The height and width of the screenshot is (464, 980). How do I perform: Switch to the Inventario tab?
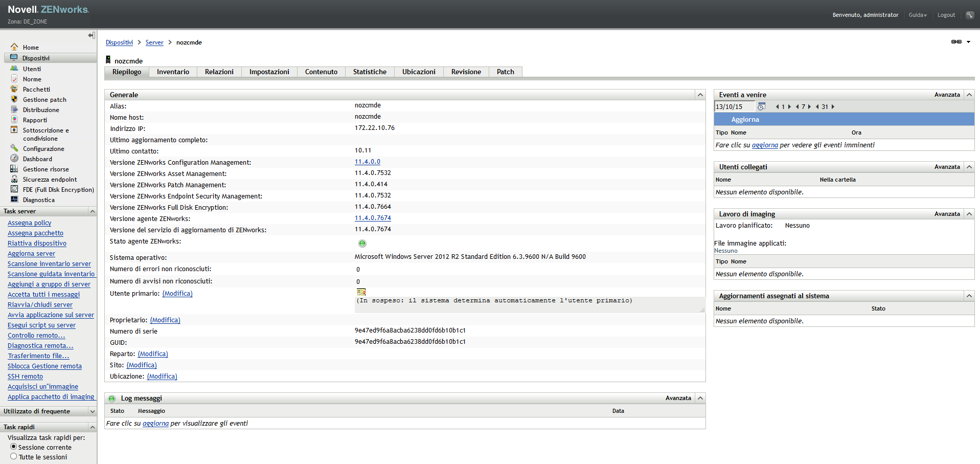pos(173,72)
